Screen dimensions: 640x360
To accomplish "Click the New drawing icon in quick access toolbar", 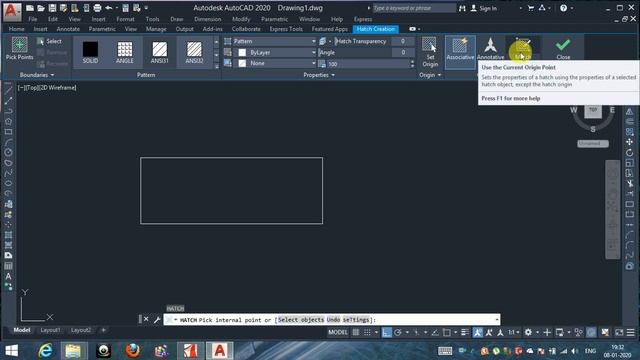I will click(x=30, y=8).
